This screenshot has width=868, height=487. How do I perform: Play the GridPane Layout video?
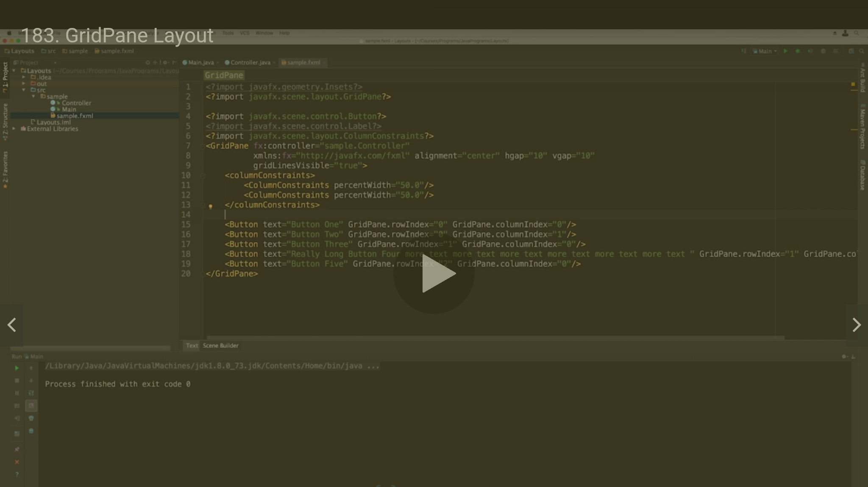(434, 274)
